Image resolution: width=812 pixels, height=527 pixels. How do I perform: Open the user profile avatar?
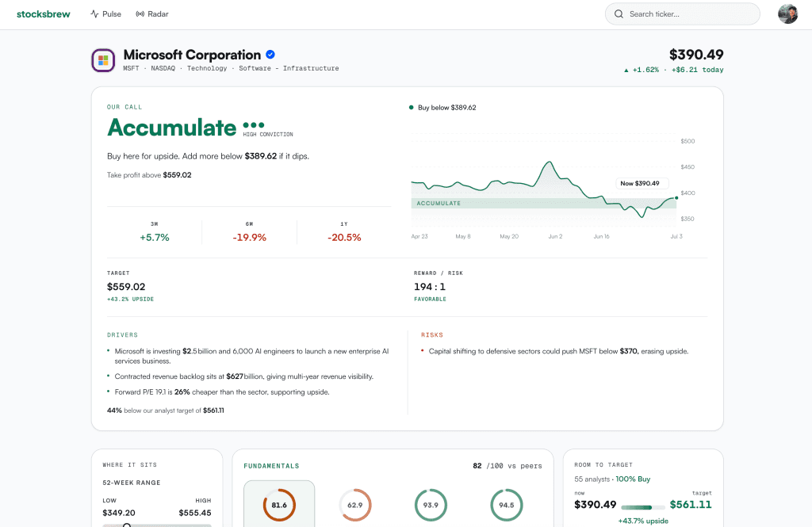787,14
